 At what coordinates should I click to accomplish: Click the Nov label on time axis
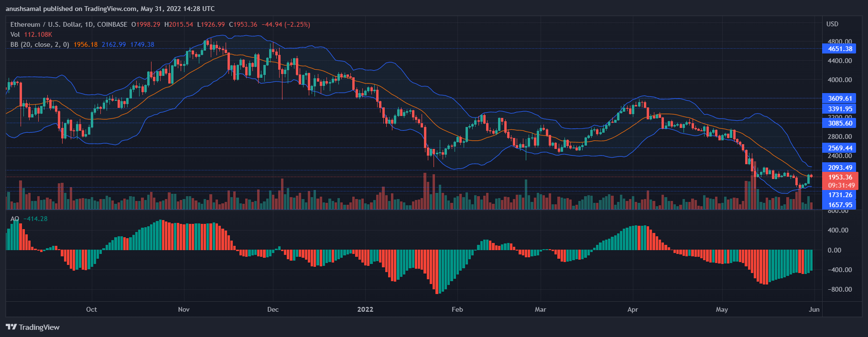point(184,309)
